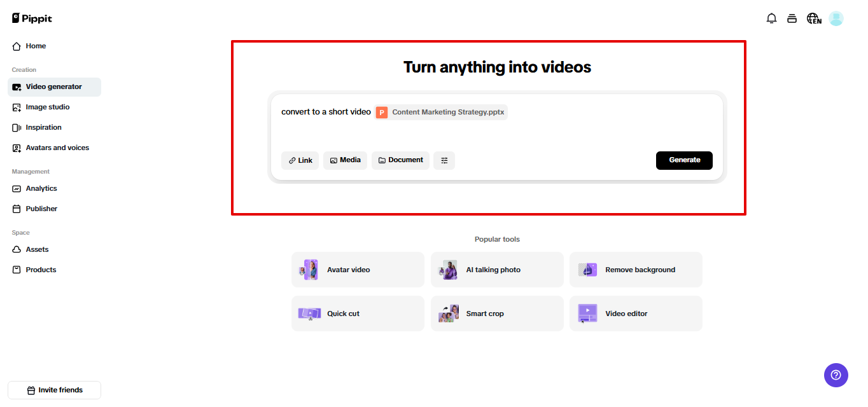Click the Generate button
Screen dimensions: 868x407
684,160
